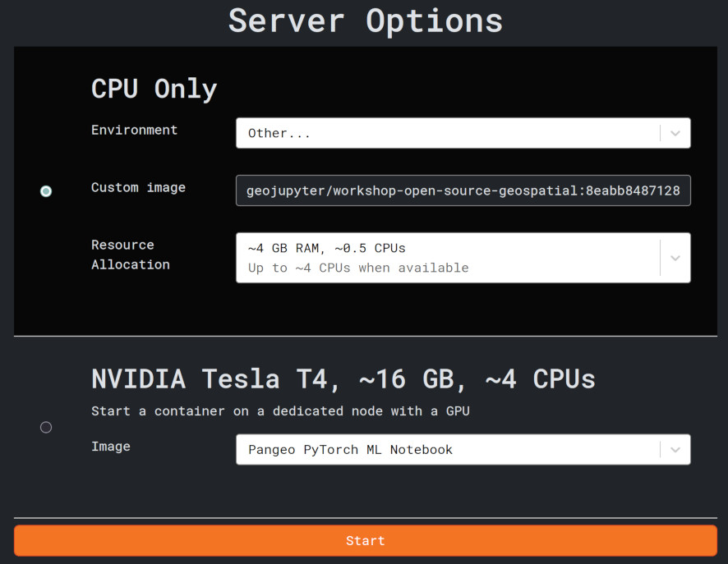This screenshot has height=564, width=728.
Task: Click the 'Up to ~4 CPUs when available' hint
Action: pos(358,268)
